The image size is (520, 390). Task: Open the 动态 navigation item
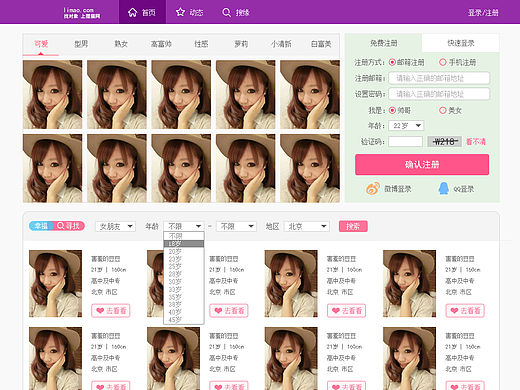click(190, 12)
